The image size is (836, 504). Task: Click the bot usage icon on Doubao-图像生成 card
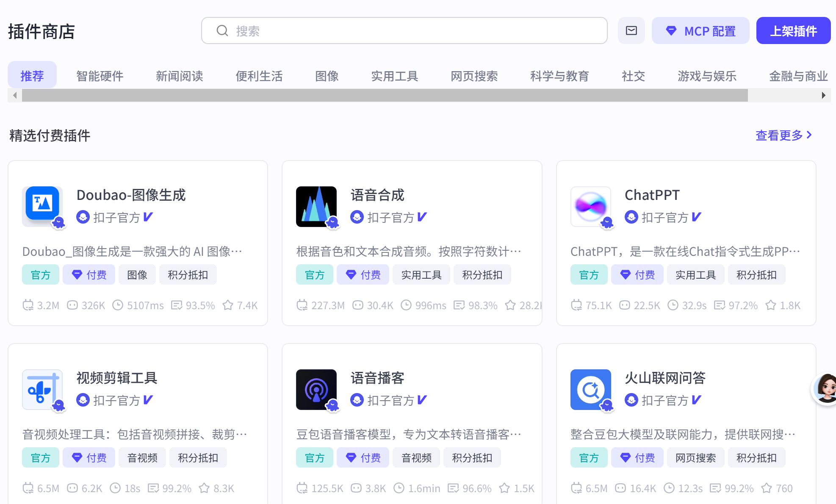tap(72, 305)
